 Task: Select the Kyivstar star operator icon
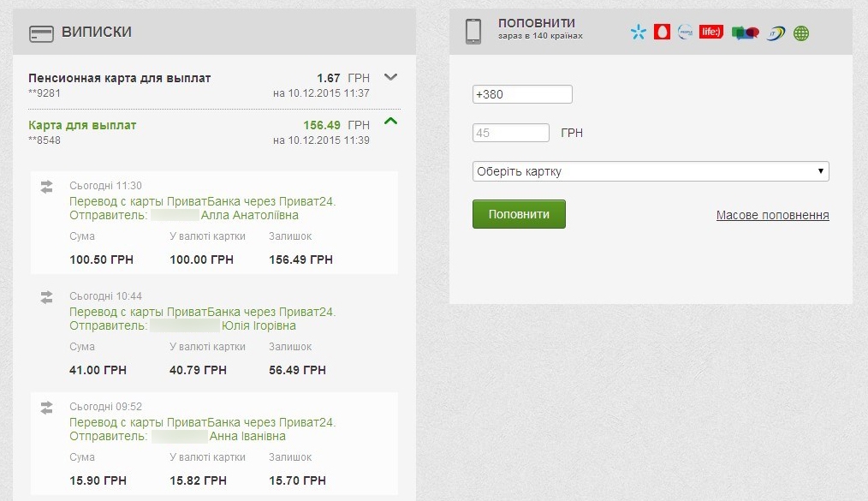click(x=638, y=33)
